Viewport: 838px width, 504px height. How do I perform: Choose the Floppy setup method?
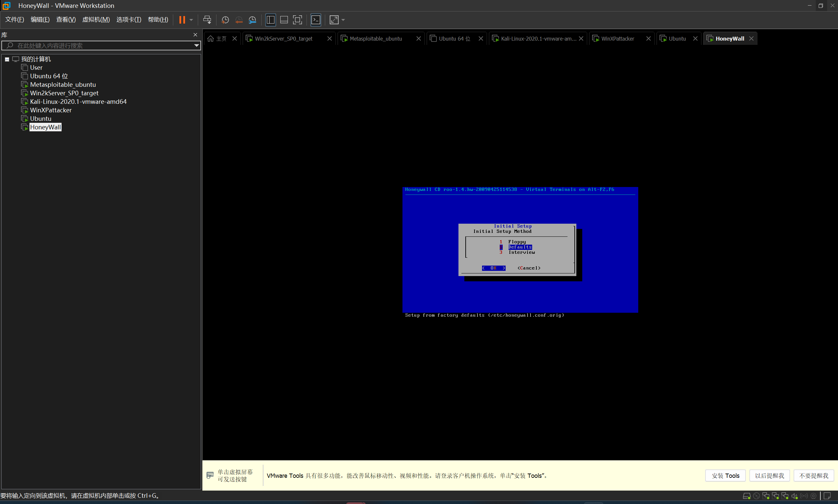pyautogui.click(x=517, y=242)
